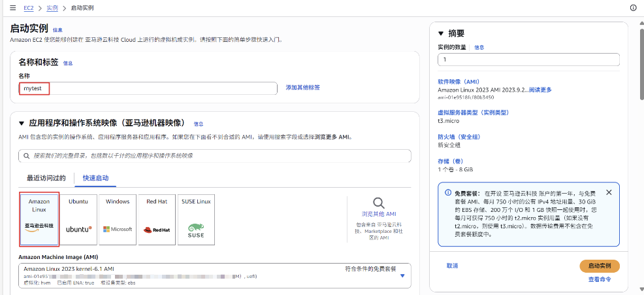Open 信息 link beside 实例的数量
The height and width of the screenshot is (295, 644).
click(479, 47)
